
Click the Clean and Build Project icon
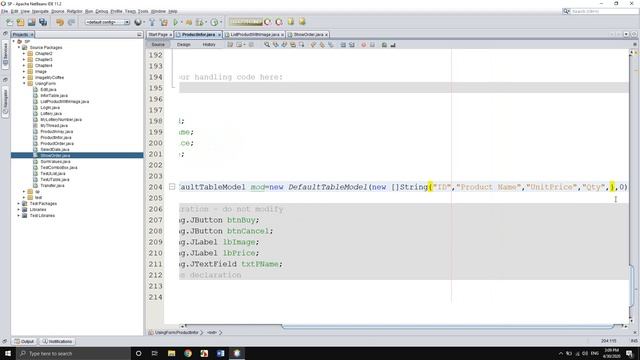point(164,22)
